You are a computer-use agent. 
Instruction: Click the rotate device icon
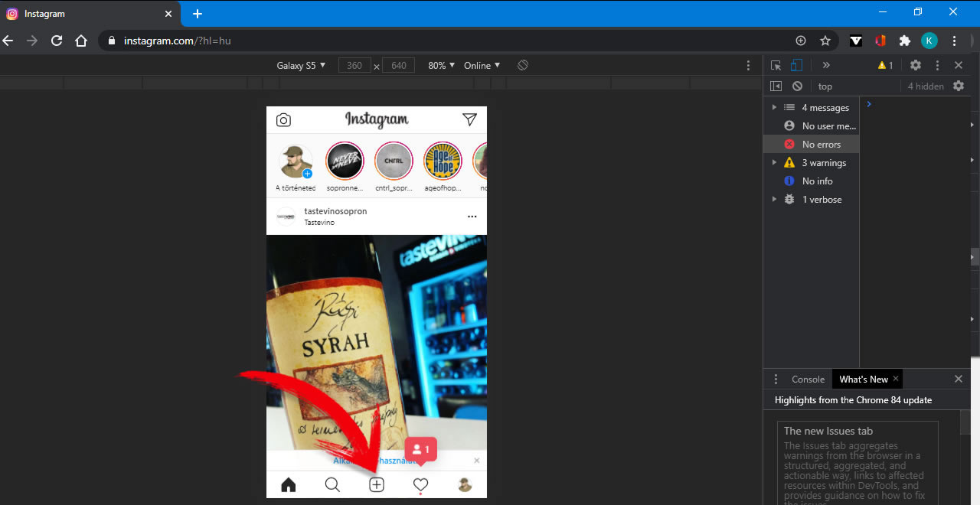pyautogui.click(x=523, y=65)
